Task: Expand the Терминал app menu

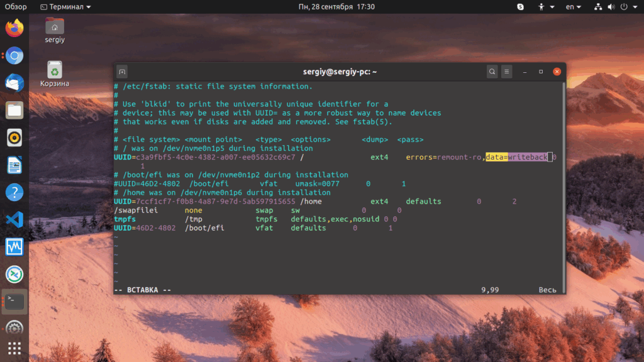Action: tap(65, 7)
